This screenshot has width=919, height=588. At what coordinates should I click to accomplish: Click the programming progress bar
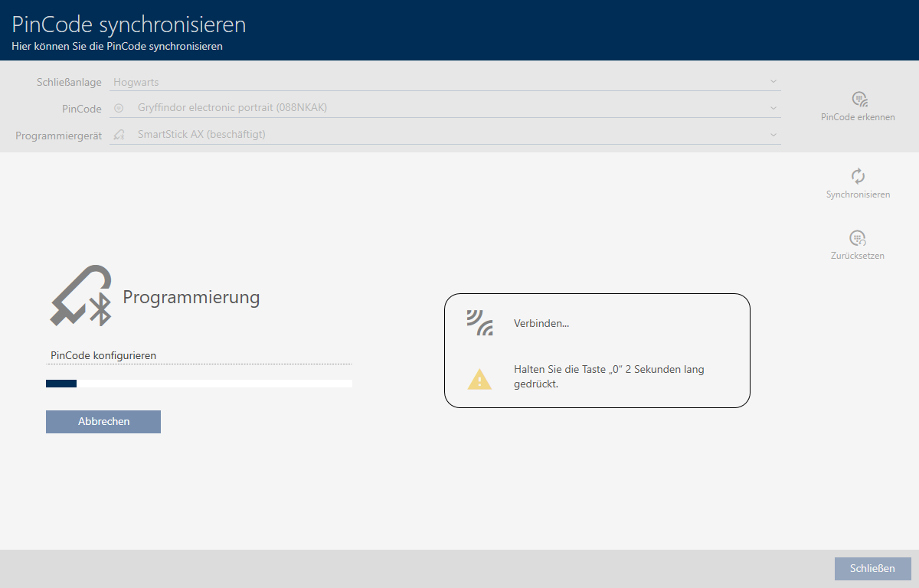point(199,384)
